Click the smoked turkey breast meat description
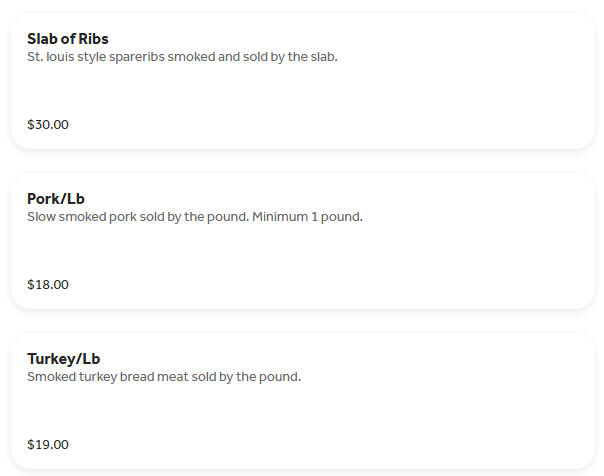Screen dimensions: 604x476 pos(164,377)
